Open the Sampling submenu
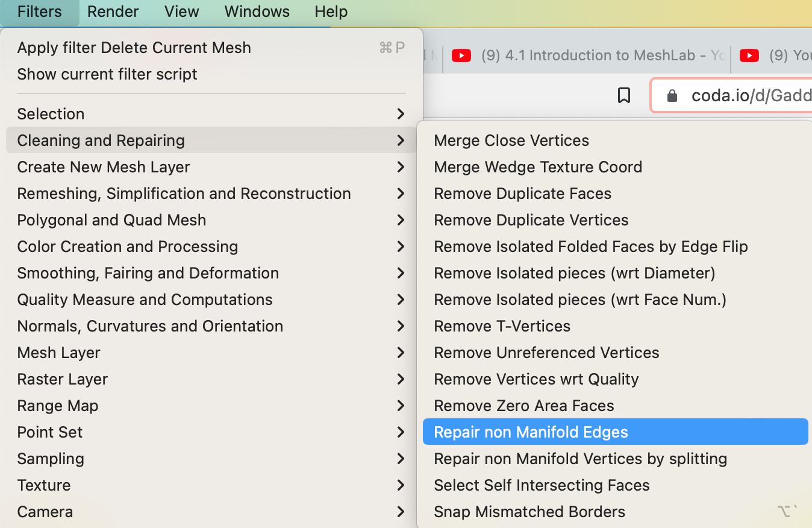812x528 pixels. [51, 459]
